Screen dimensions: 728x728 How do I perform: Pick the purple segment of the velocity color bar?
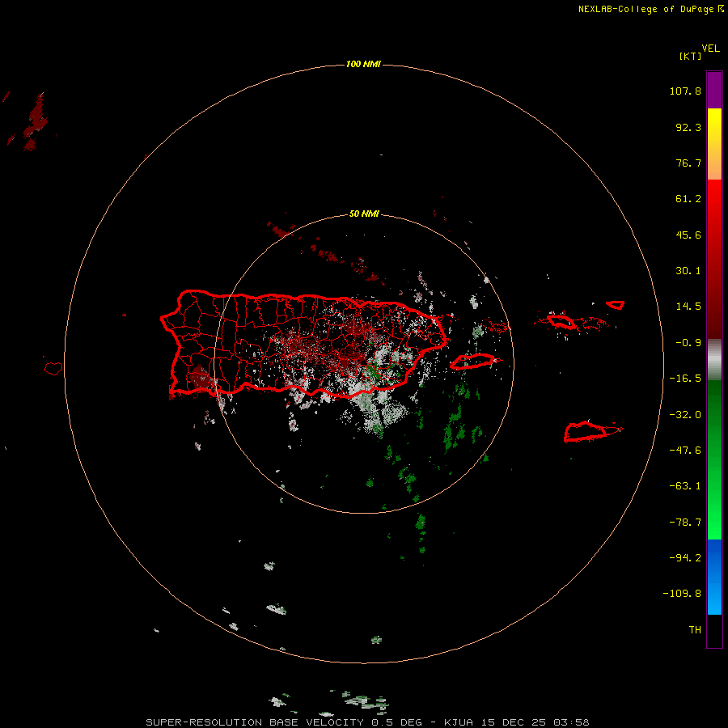point(714,90)
